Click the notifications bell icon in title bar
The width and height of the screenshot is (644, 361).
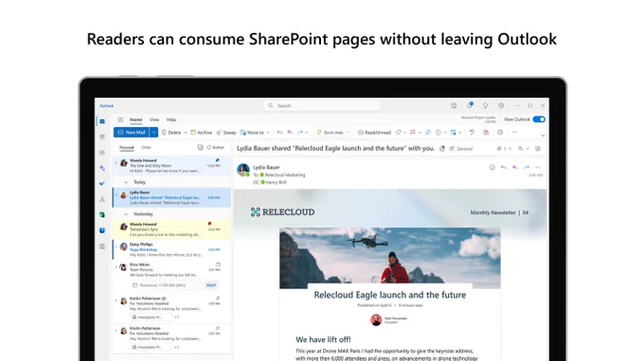click(470, 105)
